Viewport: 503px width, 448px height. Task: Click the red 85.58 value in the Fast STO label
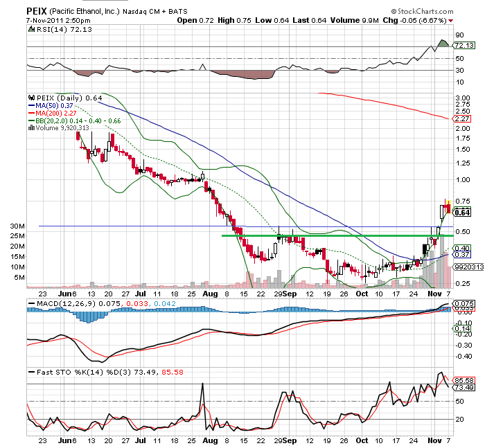click(x=173, y=373)
